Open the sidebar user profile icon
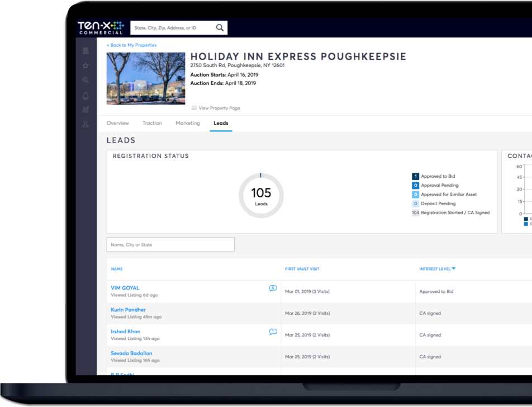 pos(85,124)
